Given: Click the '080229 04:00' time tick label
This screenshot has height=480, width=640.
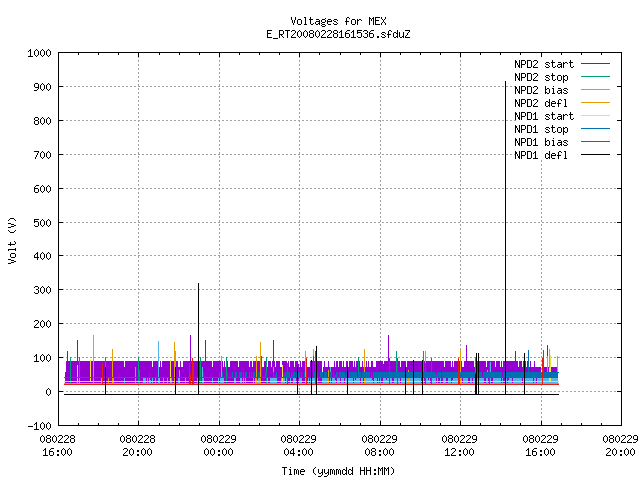Looking at the screenshot, I should point(298,446).
